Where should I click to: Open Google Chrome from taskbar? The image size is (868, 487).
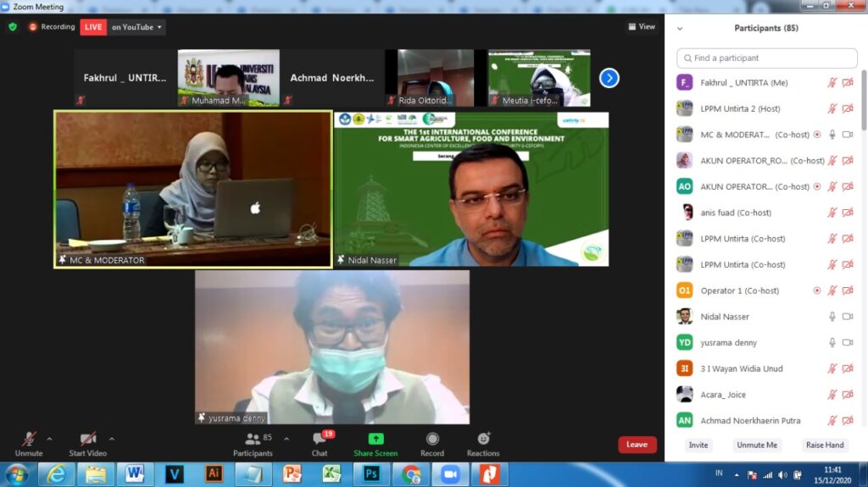pos(410,474)
